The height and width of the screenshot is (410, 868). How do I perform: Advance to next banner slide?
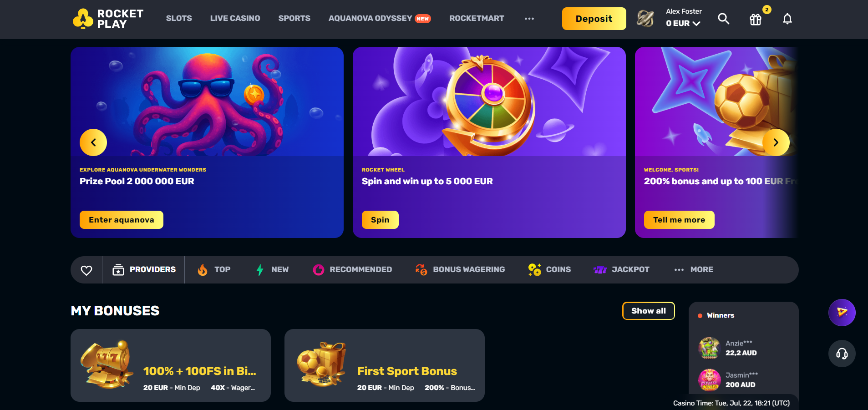776,142
